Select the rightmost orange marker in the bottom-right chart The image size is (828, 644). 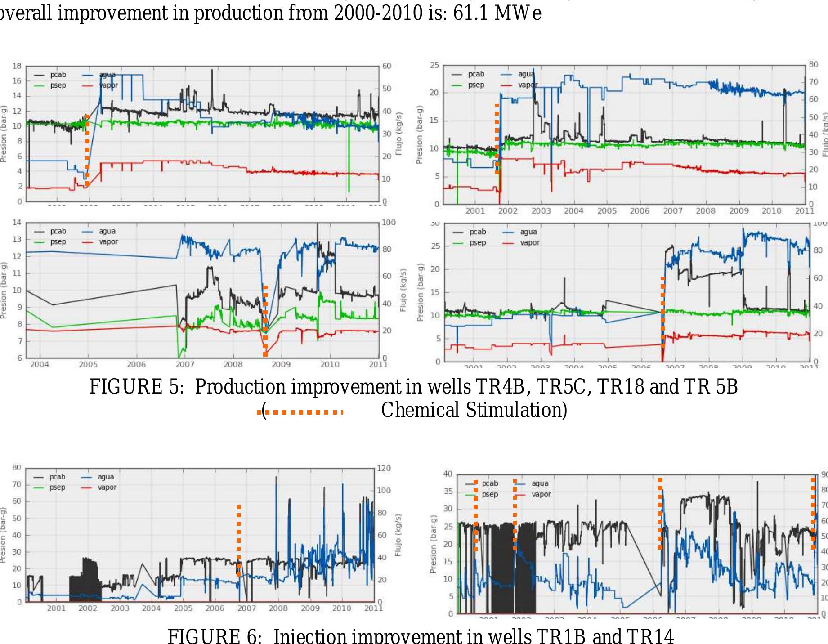click(813, 514)
